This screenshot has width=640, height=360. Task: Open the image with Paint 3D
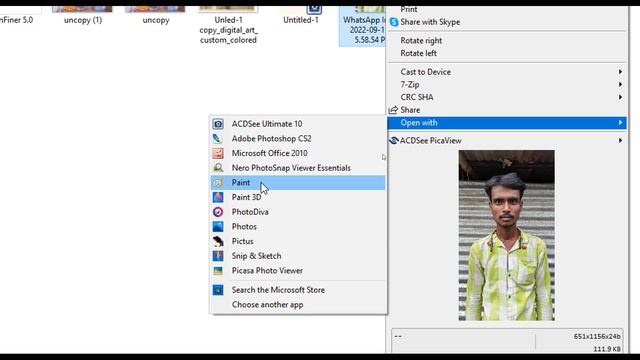tap(298, 197)
